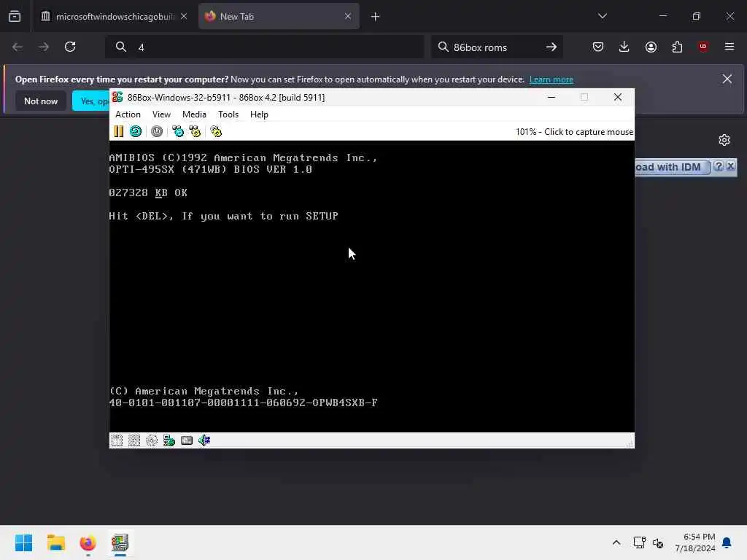This screenshot has width=747, height=560.
Task: Click the grey device icon beside the speaker
Action: pos(187,440)
